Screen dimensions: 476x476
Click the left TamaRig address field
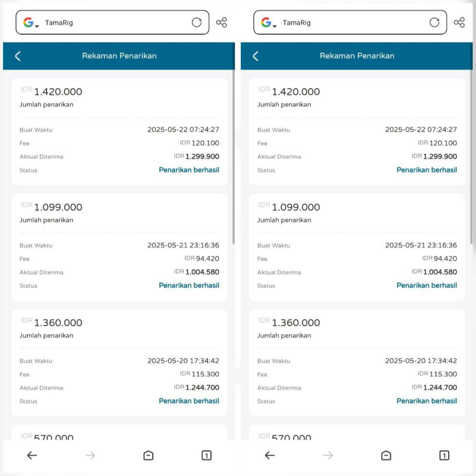pyautogui.click(x=112, y=22)
